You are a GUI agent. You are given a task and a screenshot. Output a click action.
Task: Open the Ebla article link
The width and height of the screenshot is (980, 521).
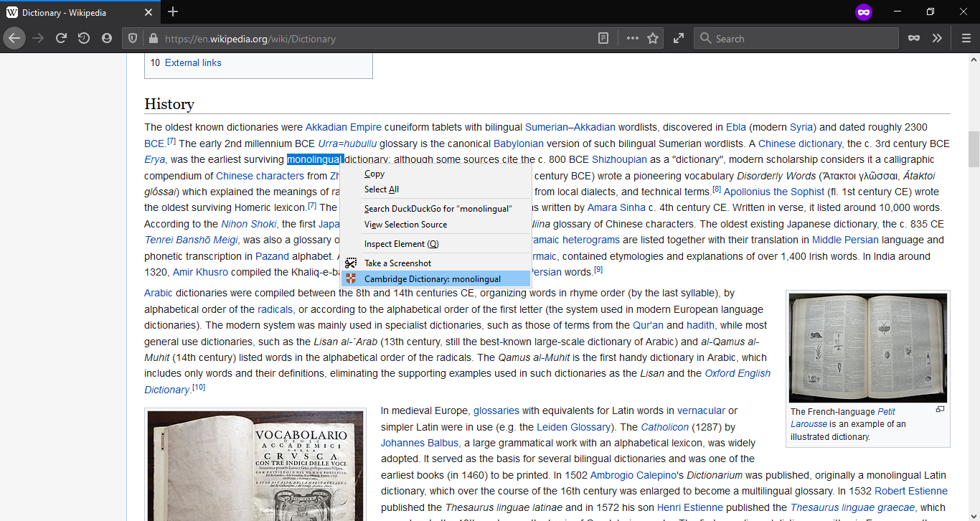pos(736,128)
